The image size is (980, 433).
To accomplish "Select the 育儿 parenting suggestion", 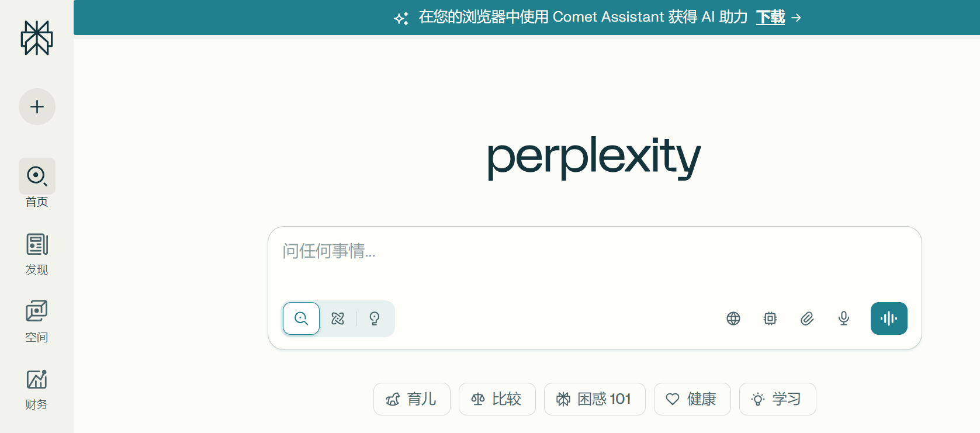I will coord(411,399).
